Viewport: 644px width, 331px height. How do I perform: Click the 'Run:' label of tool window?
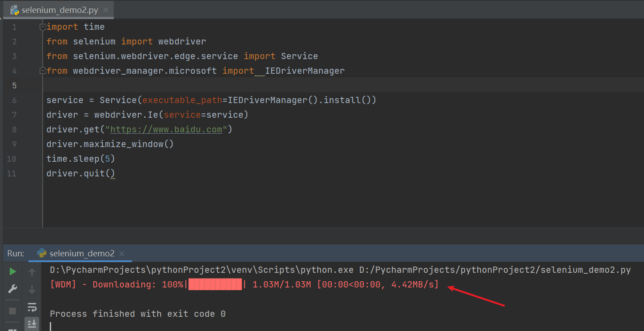[x=16, y=253]
